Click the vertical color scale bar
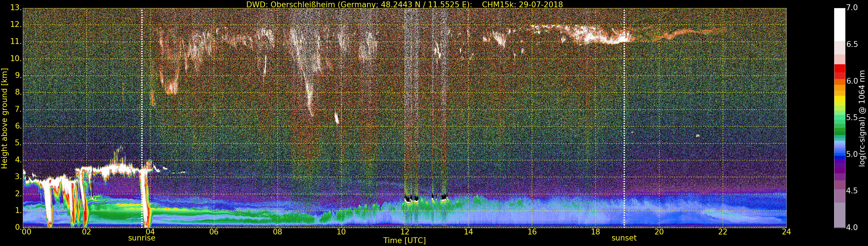 (x=839, y=118)
